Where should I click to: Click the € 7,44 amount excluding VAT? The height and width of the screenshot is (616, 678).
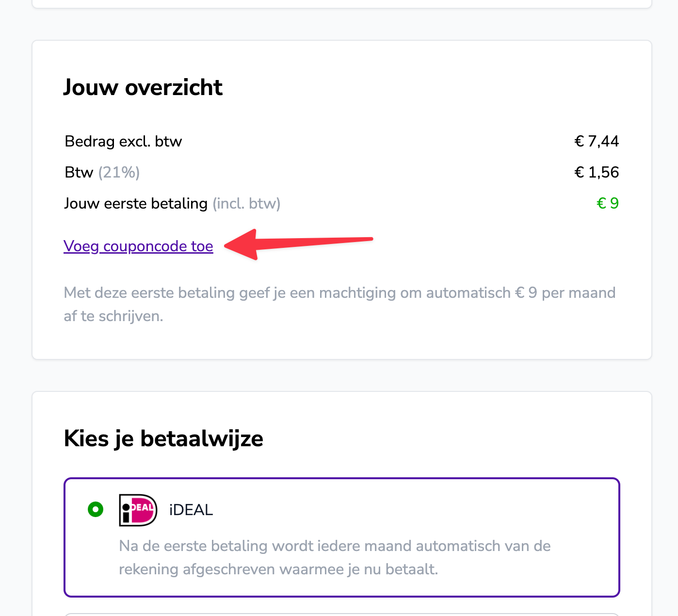tap(597, 141)
